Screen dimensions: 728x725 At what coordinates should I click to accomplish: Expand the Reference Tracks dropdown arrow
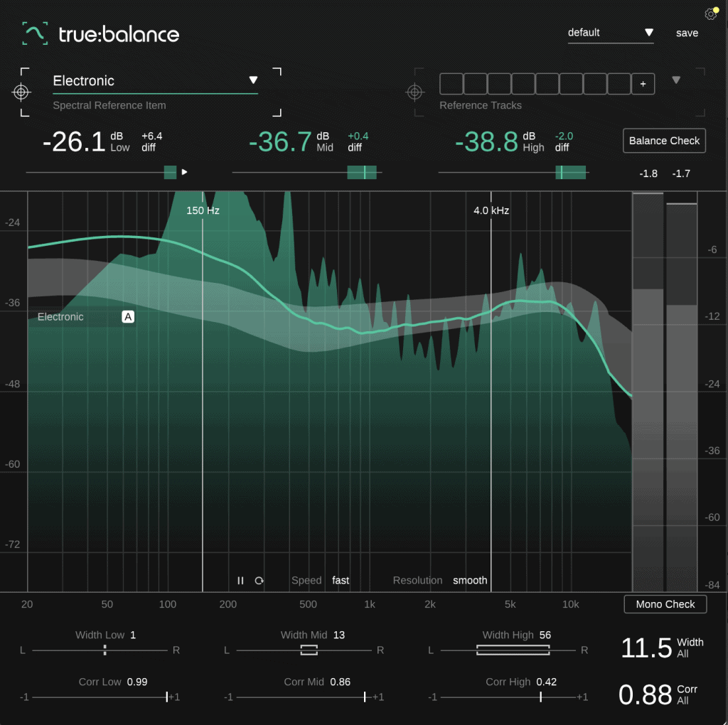(x=675, y=80)
